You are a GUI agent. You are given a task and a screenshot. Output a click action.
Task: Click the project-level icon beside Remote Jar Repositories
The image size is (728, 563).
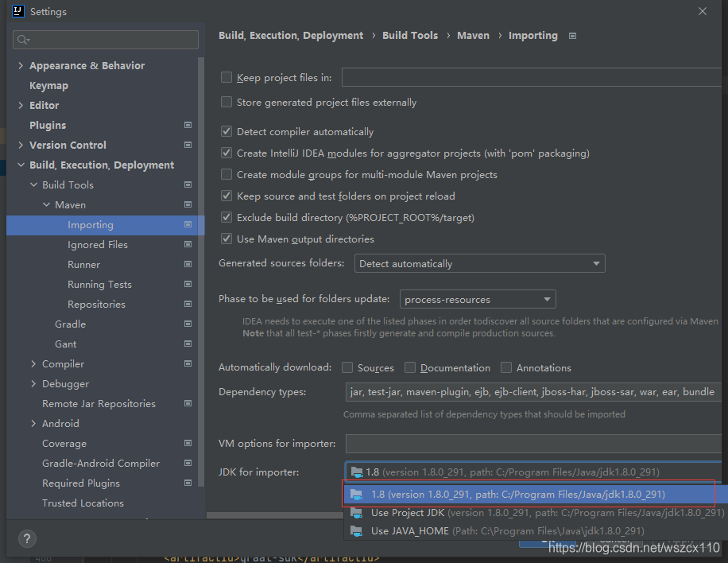click(188, 404)
